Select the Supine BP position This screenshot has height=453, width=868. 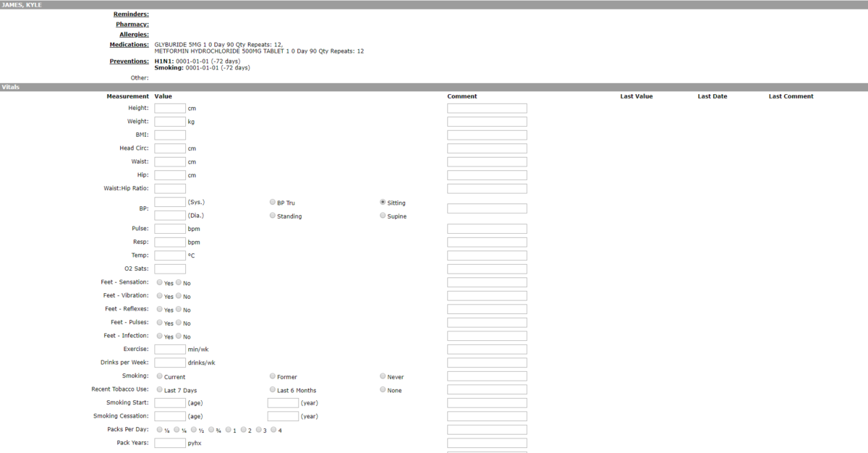click(383, 216)
